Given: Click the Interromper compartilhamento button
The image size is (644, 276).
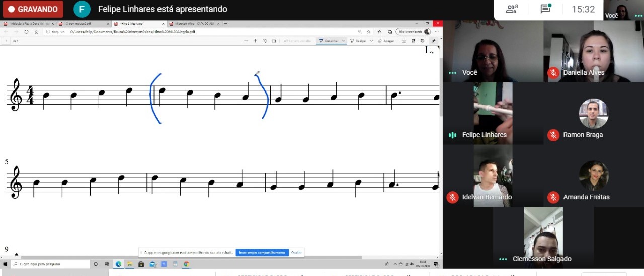Looking at the screenshot, I should pyautogui.click(x=262, y=253).
